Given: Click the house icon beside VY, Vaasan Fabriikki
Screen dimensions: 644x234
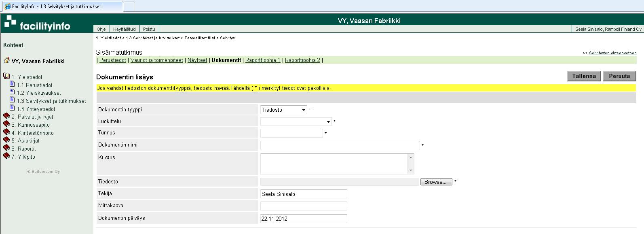Looking at the screenshot, I should (x=6, y=61).
